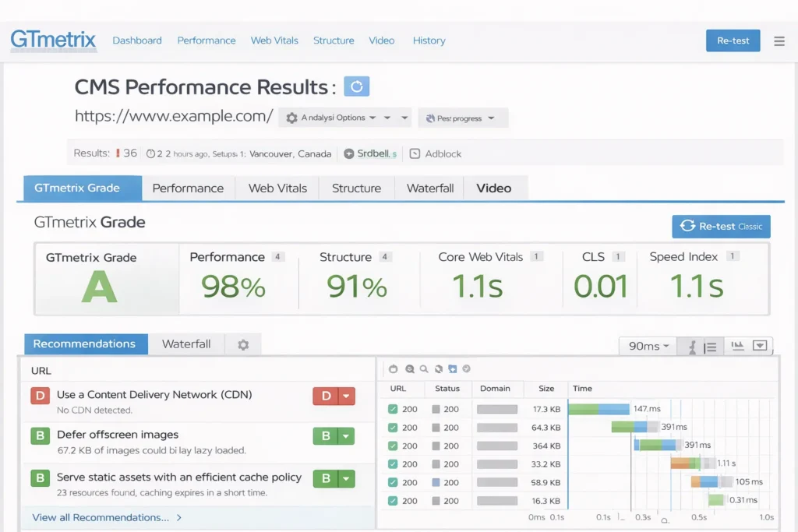Open View all Recommendations link
Viewport: 798px width, 532px height.
(102, 517)
